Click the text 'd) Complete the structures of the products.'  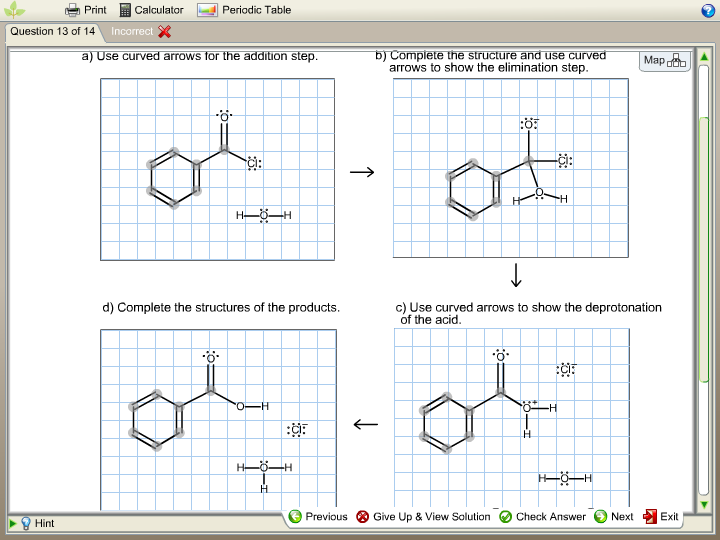pos(221,307)
